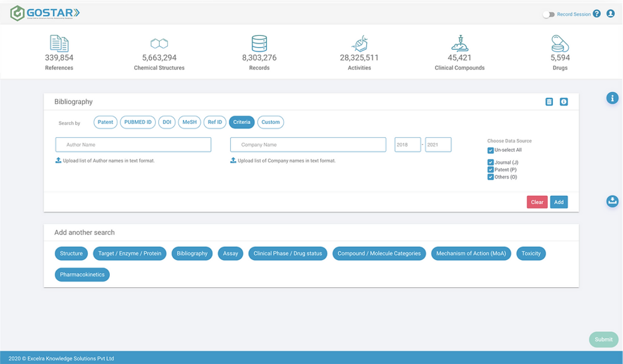Click the company names upload icon
Screen dimensions: 623x364
point(233,160)
